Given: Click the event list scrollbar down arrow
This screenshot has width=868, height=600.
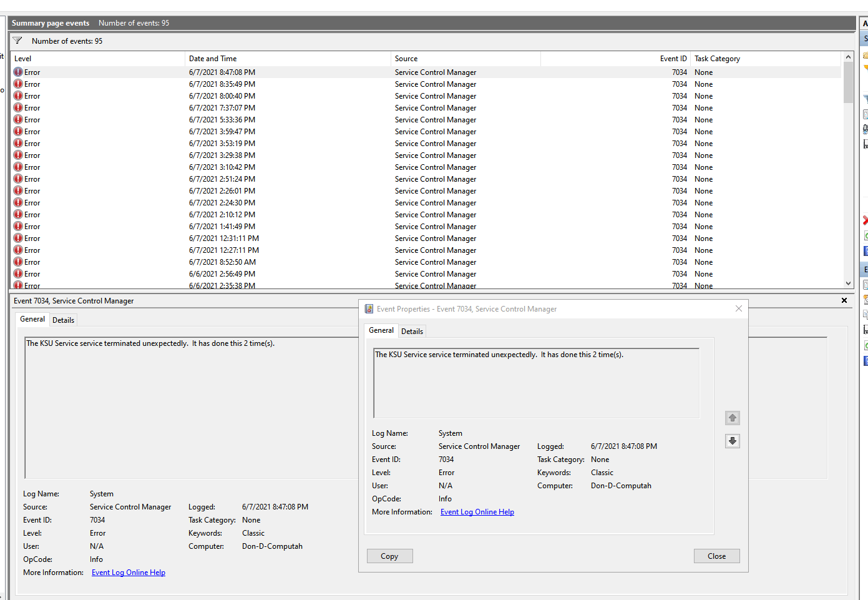Looking at the screenshot, I should (x=848, y=283).
